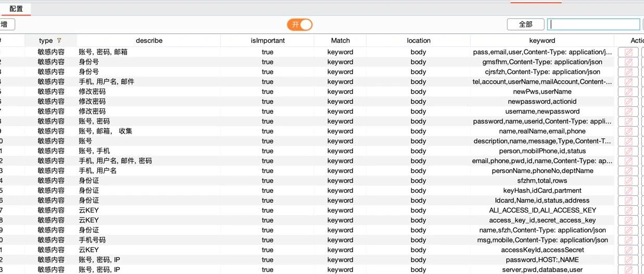Select the username,newpassword keyword cell
Image resolution: width=644 pixels, height=274 pixels.
click(x=542, y=111)
